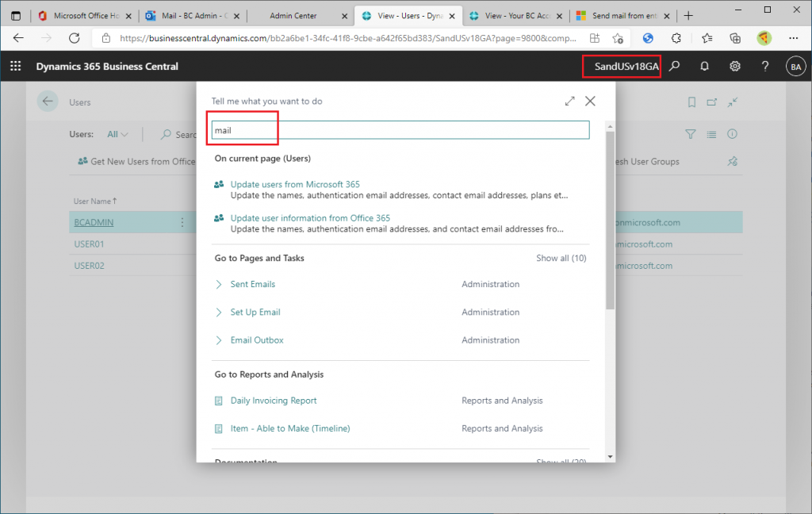The width and height of the screenshot is (812, 514).
Task: Expand the Set Up Email result chevron
Action: (220, 313)
